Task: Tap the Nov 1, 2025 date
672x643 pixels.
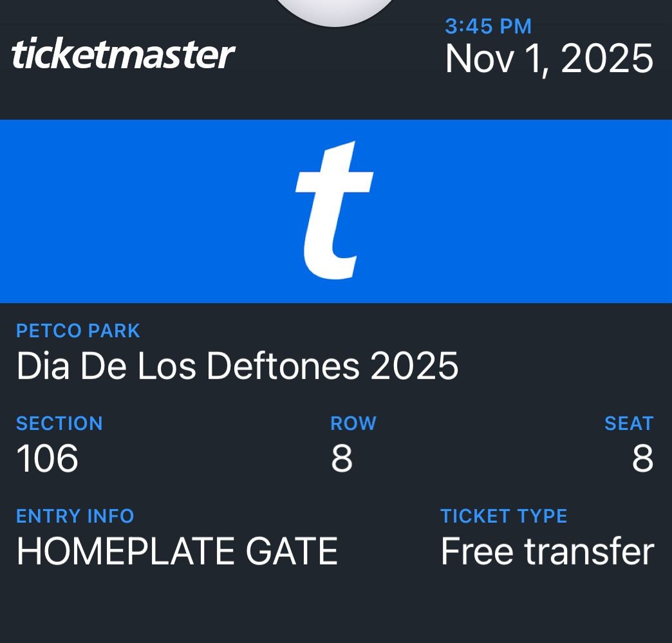Action: point(549,59)
